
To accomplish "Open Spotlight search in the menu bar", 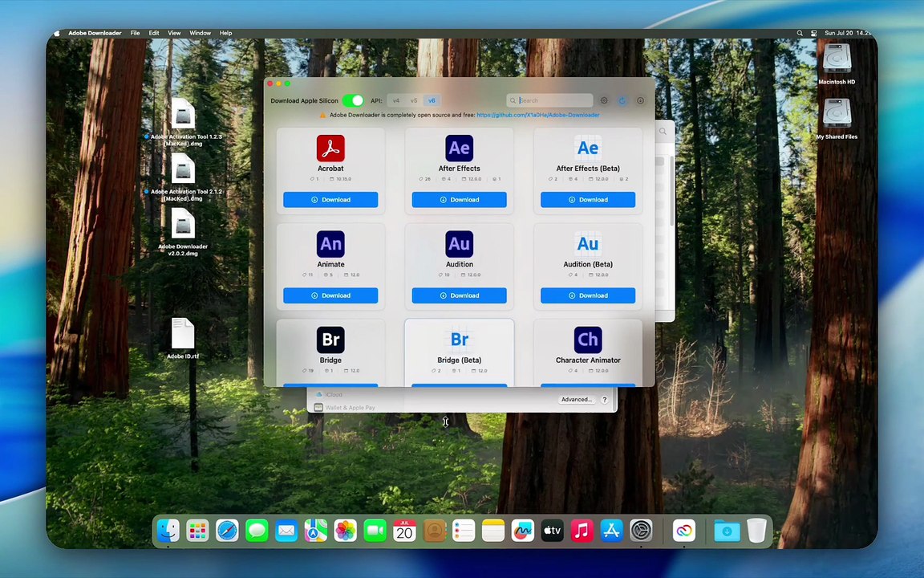I will [800, 33].
